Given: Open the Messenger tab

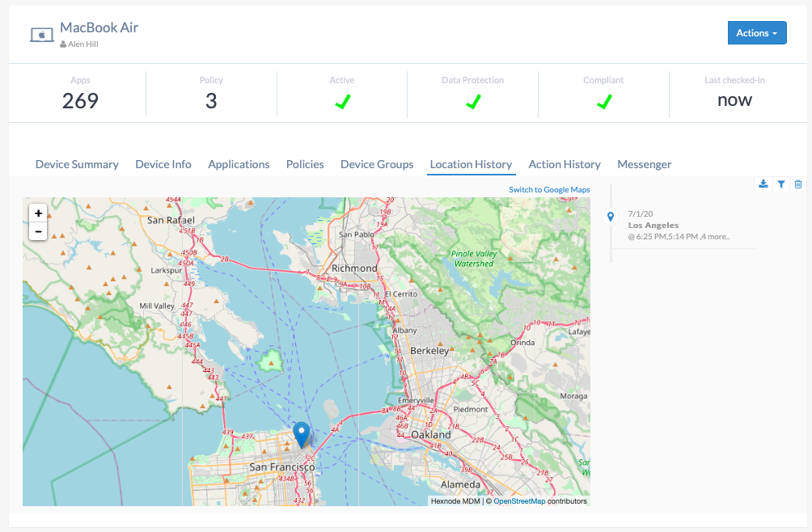Looking at the screenshot, I should [645, 164].
